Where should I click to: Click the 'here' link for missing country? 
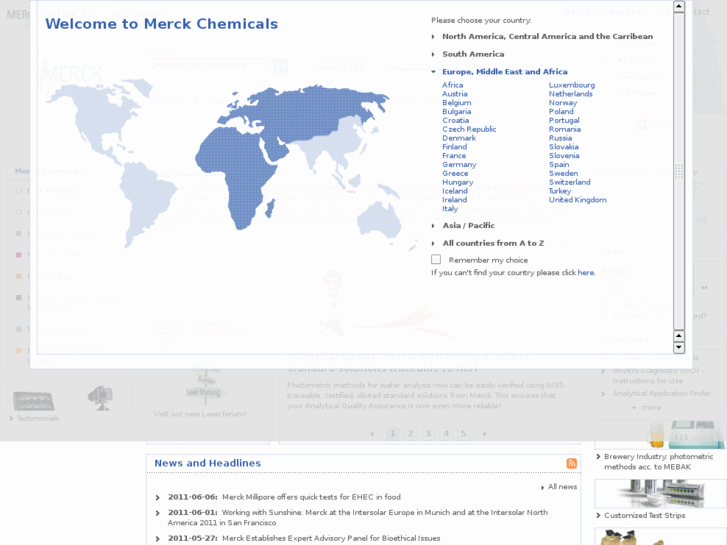[x=585, y=272]
